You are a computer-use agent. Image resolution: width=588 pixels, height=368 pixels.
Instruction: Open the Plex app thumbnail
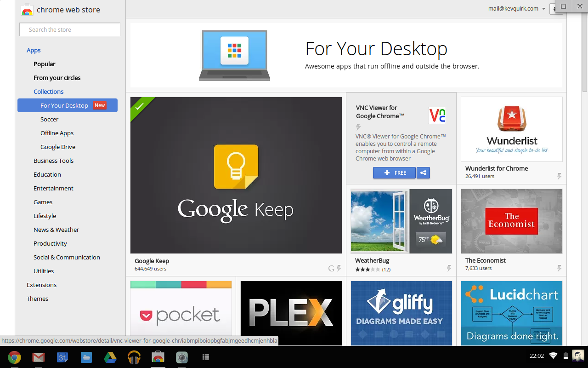(291, 313)
